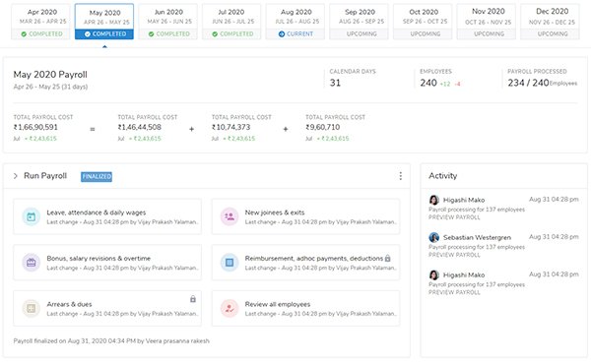Image resolution: width=591 pixels, height=364 pixels.
Task: Click Sebastian Westergren's name in Activity
Action: click(x=477, y=237)
